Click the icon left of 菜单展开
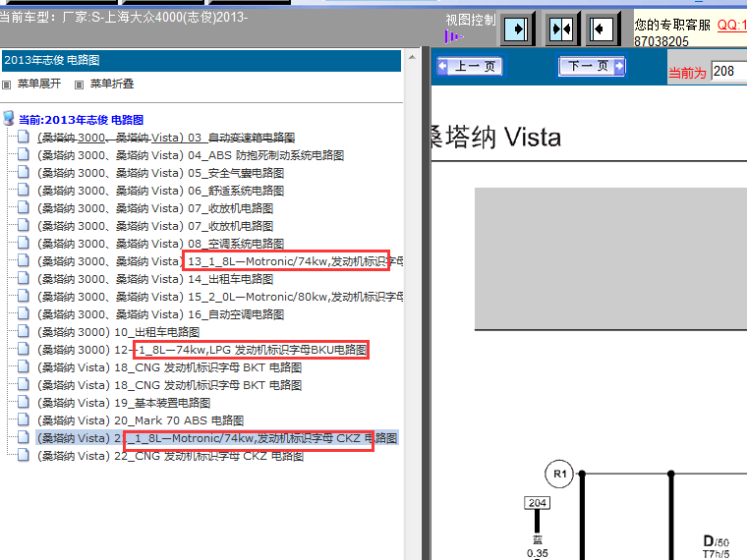Viewport: 747px width, 560px height. [x=6, y=84]
